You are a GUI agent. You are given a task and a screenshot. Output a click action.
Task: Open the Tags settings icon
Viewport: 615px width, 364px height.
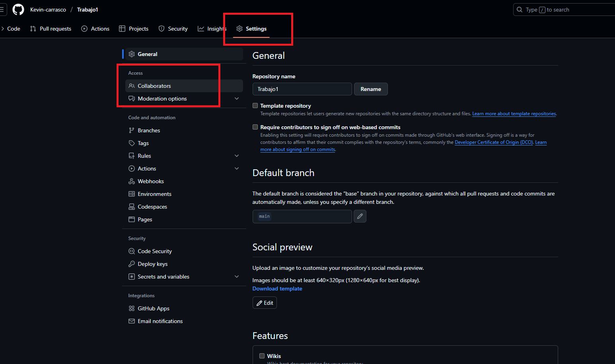click(x=132, y=143)
